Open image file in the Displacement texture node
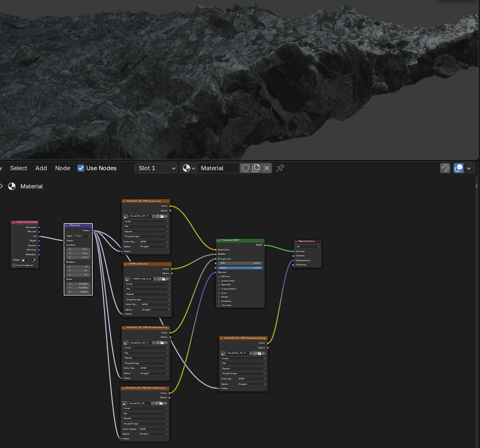This screenshot has width=480, height=448. (x=259, y=353)
